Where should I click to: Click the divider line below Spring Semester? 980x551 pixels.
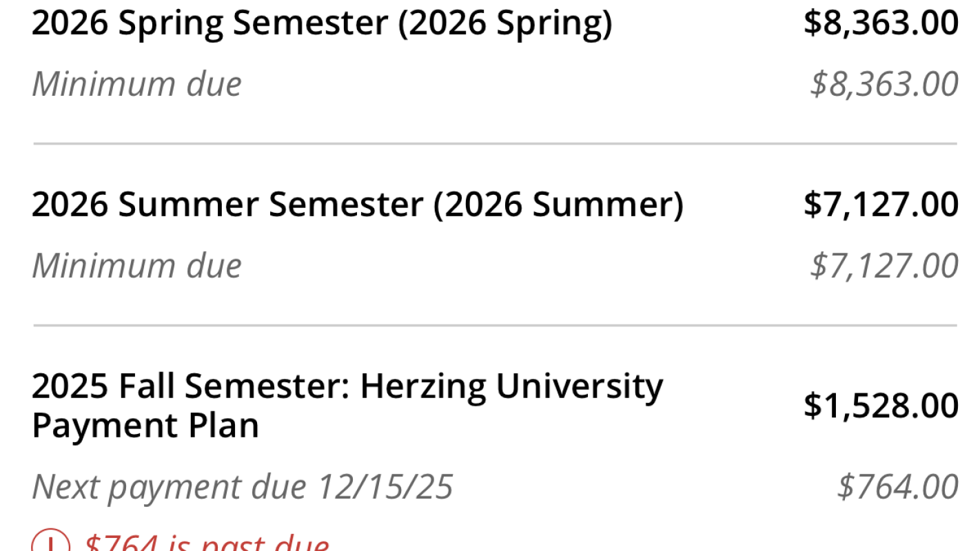[495, 144]
